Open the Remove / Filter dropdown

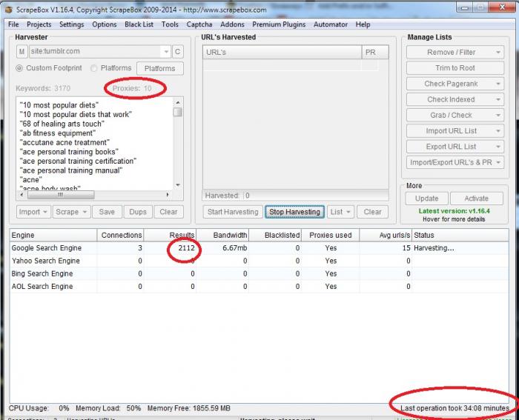pyautogui.click(x=455, y=53)
